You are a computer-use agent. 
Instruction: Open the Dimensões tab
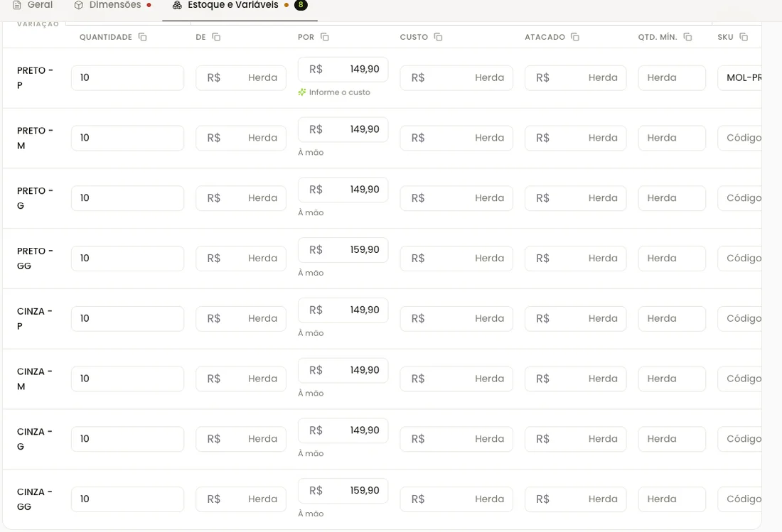(112, 5)
